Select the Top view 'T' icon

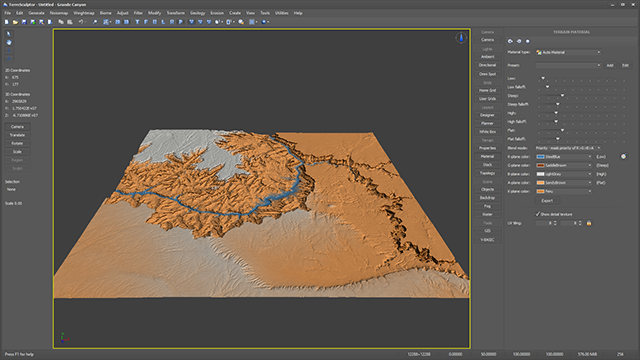(137, 22)
